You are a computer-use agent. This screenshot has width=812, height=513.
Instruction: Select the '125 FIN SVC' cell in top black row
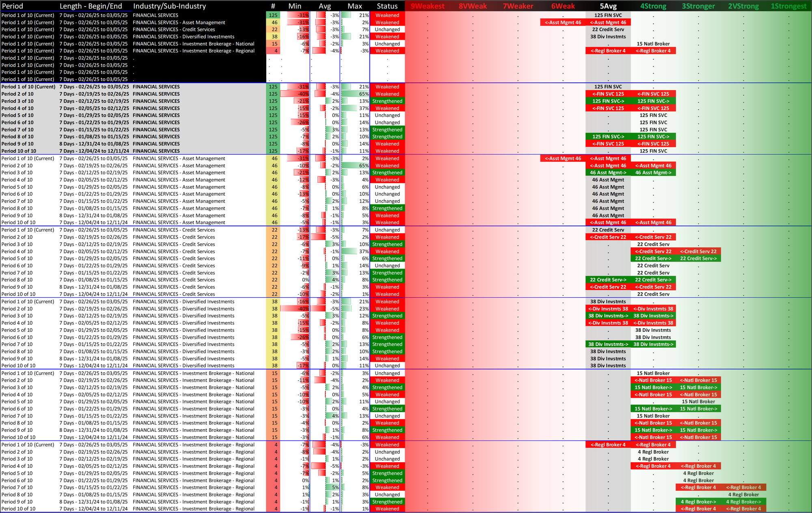point(608,15)
